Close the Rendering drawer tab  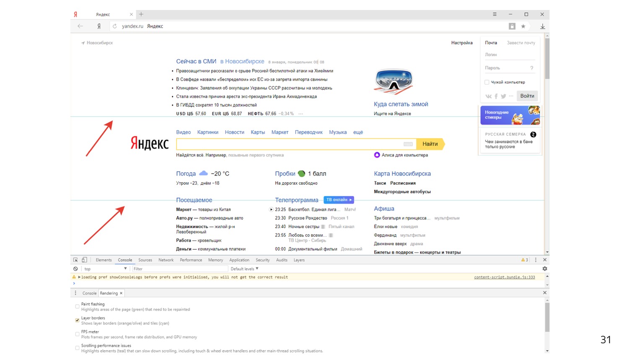click(x=121, y=293)
